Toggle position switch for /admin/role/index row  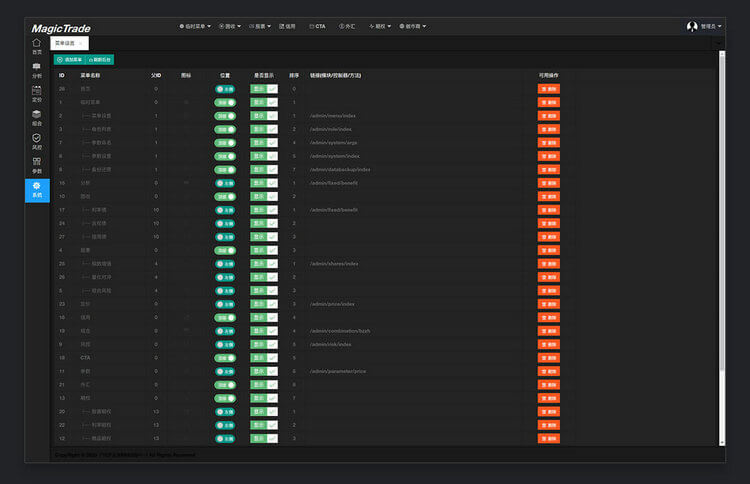[x=225, y=129]
